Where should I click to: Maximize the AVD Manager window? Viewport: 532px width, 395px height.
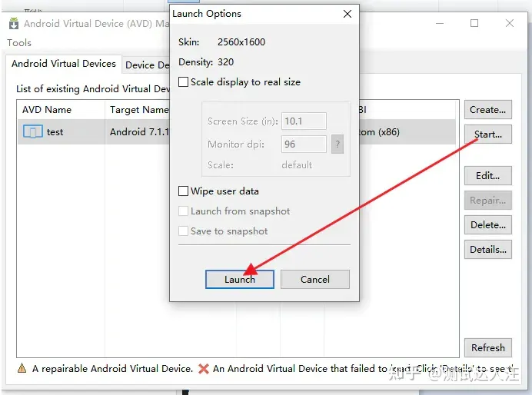tap(474, 23)
